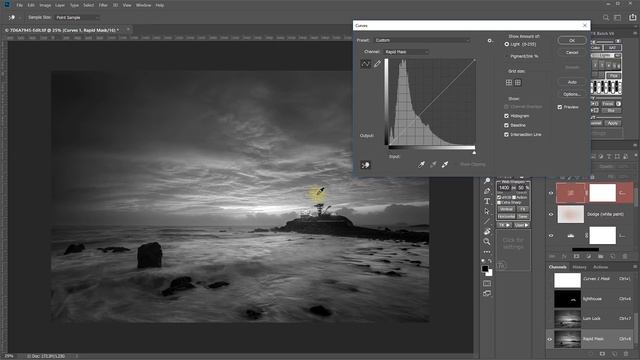
Task: Open the Curves preset gear options
Action: click(x=489, y=40)
